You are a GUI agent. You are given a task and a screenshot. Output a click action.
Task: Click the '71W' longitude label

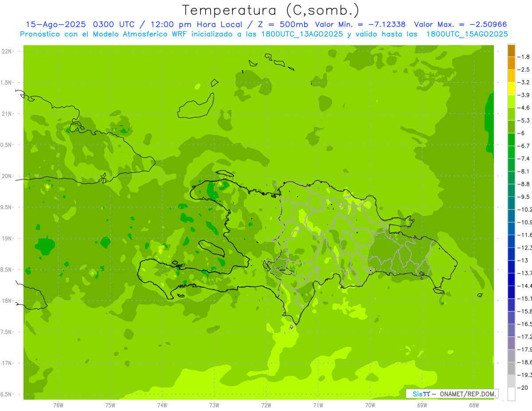click(x=318, y=405)
